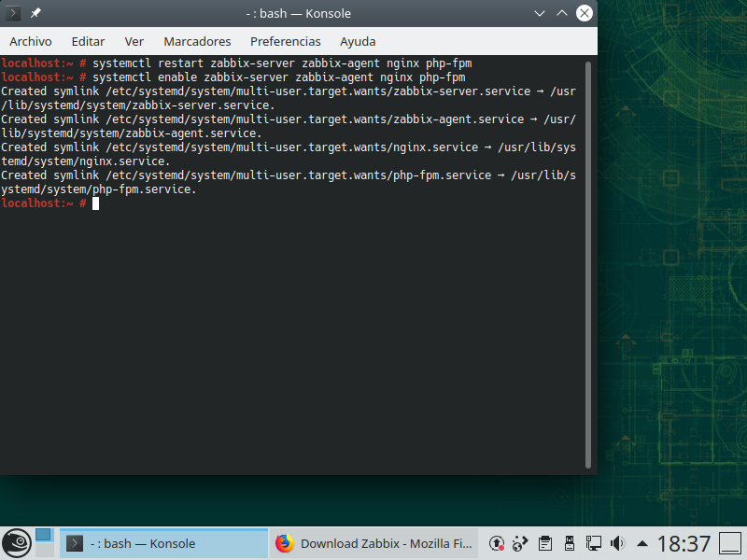Click 'lib/systemd/system/zabbix-agent.service.' output line
This screenshot has width=747, height=560.
(132, 133)
